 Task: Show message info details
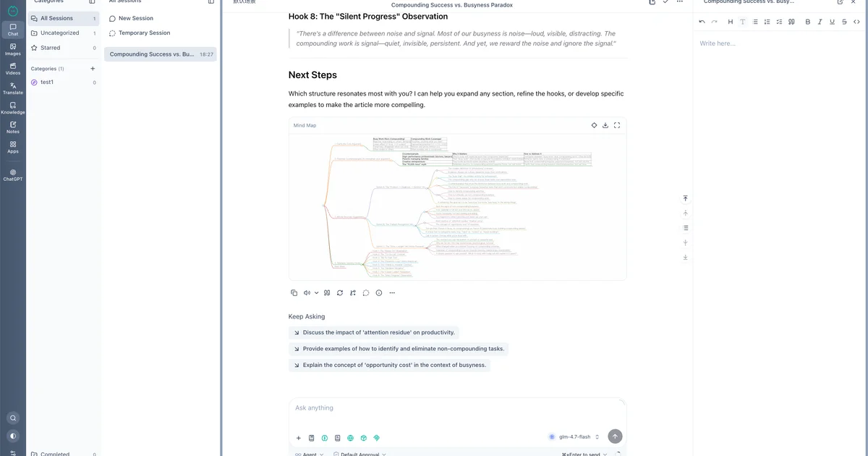(x=379, y=293)
